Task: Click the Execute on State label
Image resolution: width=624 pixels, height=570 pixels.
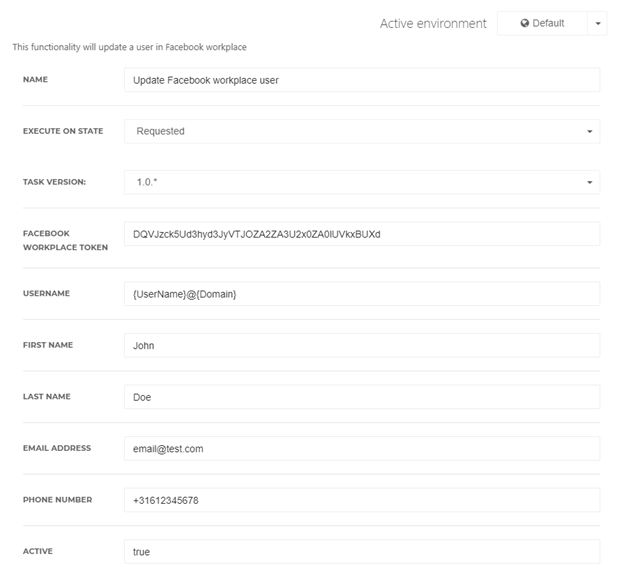Action: 63,131
